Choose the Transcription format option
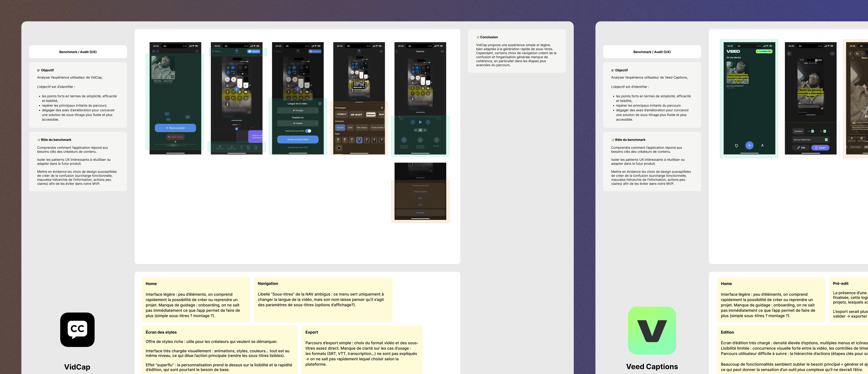868x374 pixels. [x=420, y=191]
